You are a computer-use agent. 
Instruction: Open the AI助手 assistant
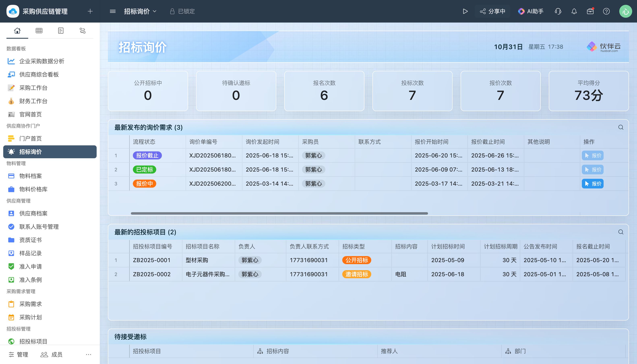point(531,11)
